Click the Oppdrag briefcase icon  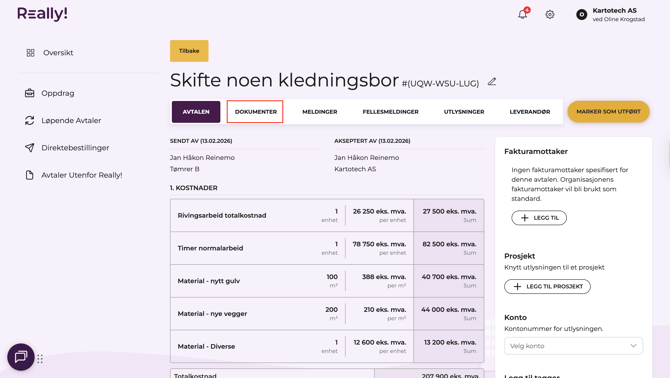29,93
